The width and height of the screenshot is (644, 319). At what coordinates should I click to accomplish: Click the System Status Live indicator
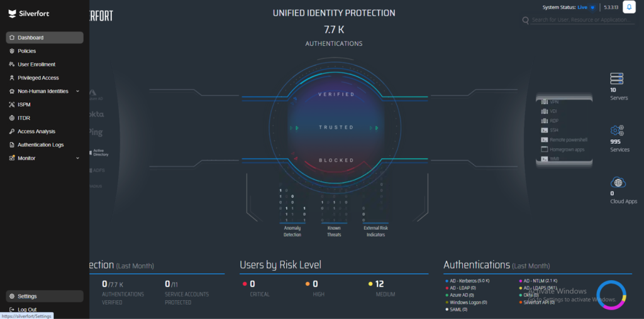[x=569, y=8]
